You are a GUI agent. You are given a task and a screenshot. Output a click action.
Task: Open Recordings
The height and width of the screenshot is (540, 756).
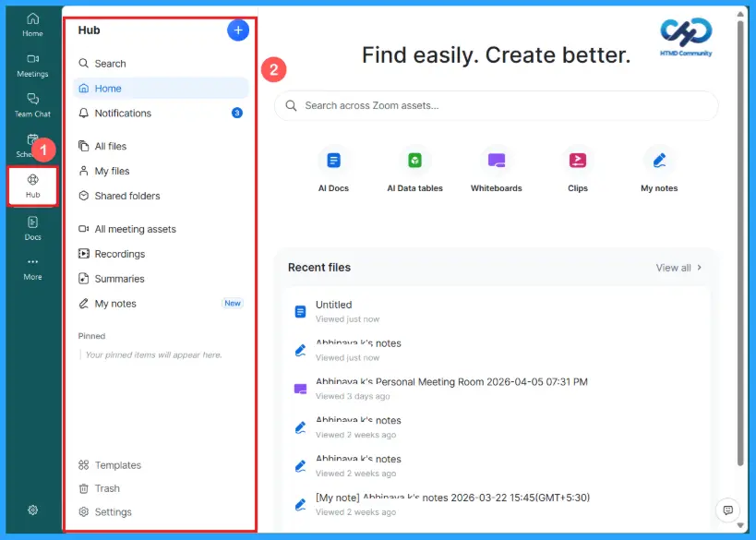coord(161,254)
